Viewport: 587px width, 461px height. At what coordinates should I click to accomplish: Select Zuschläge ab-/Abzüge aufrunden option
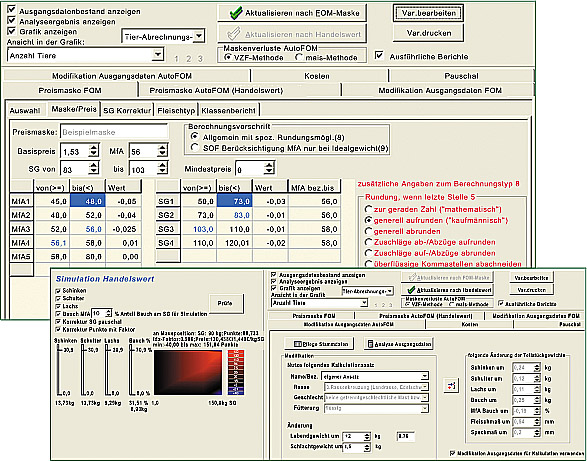[x=368, y=242]
